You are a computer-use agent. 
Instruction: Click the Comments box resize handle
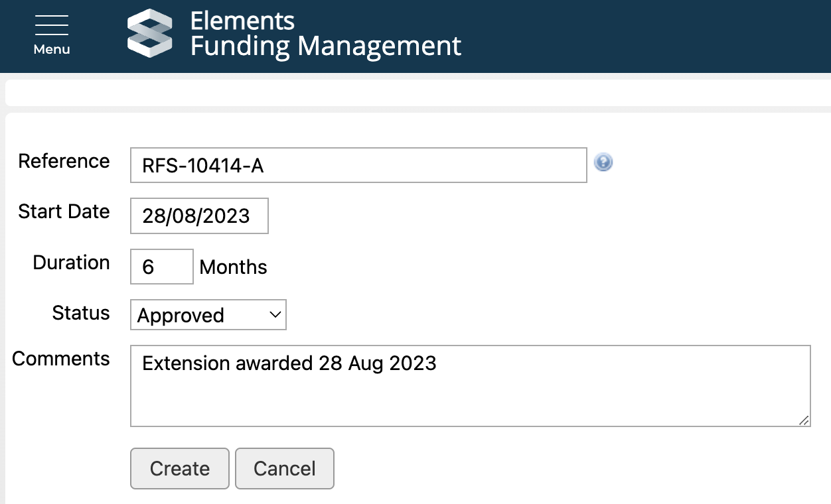[x=804, y=420]
